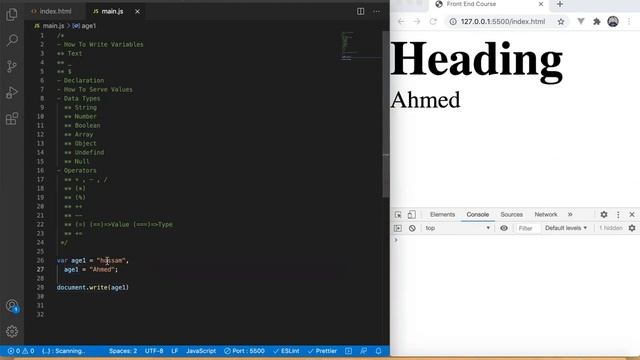Close the Front End Course tab
The height and width of the screenshot is (360, 640).
pos(541,4)
